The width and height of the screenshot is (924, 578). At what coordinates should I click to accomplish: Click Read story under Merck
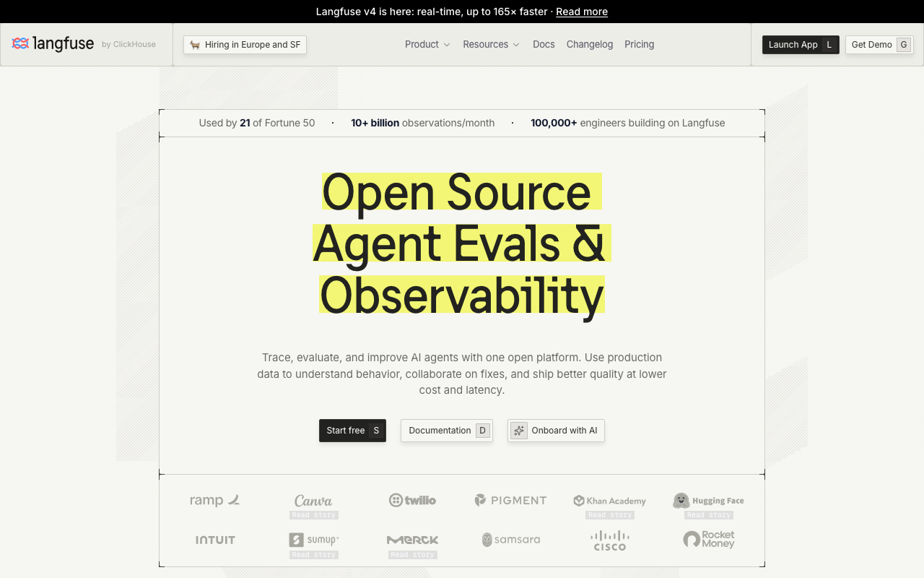pyautogui.click(x=412, y=555)
